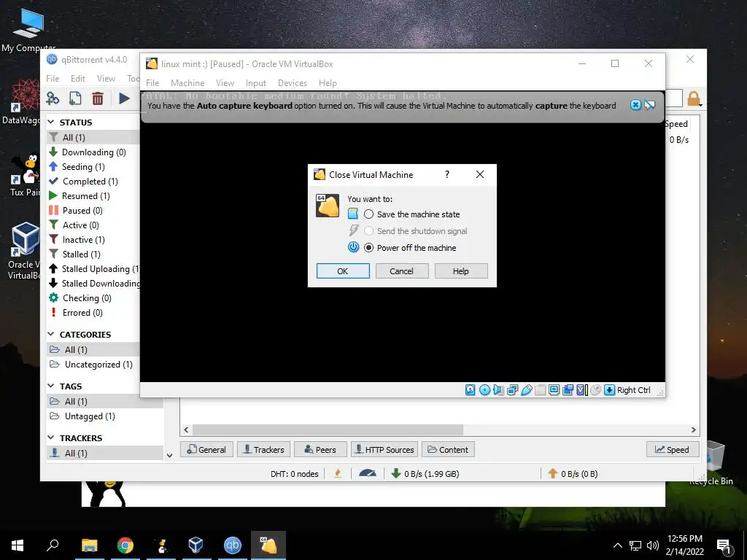Open the Action Center notification icon
The image size is (747, 560).
[x=723, y=545]
